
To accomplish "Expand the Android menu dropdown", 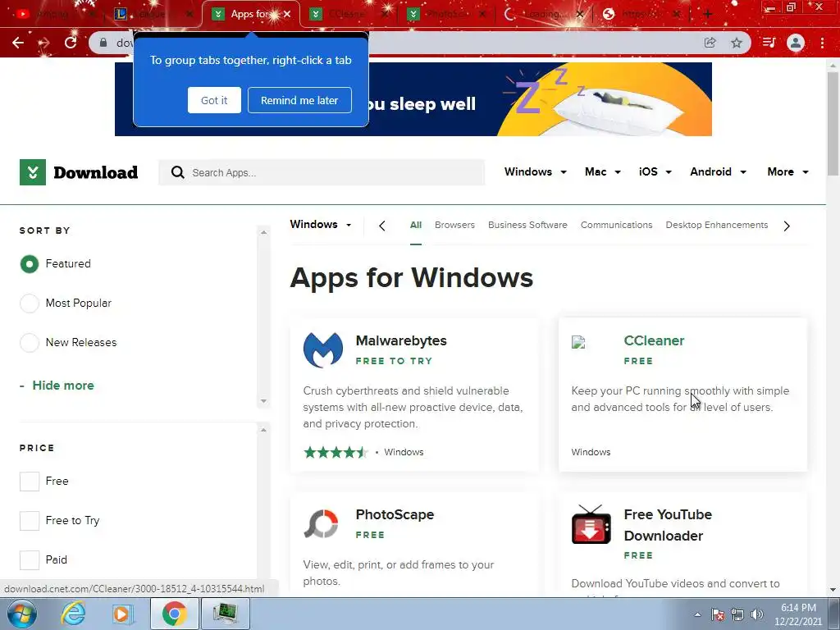I will pyautogui.click(x=718, y=172).
